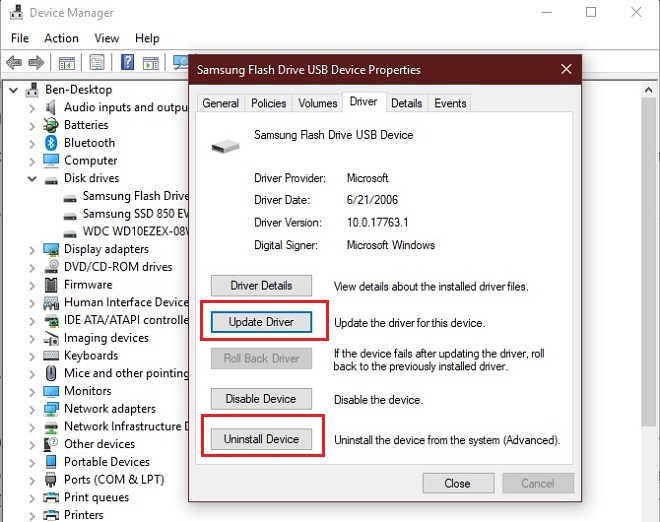Click the Update Driver button
660x522 pixels.
point(261,322)
